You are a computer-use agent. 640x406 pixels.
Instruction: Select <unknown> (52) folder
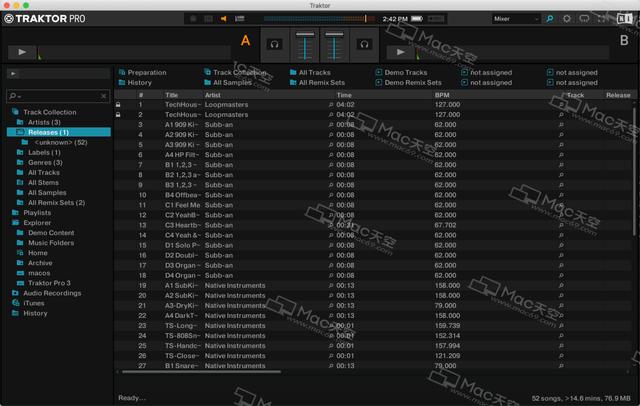56,142
